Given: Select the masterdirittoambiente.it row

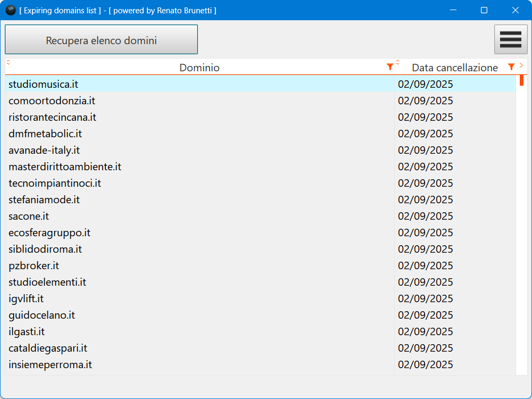Looking at the screenshot, I should tap(65, 167).
